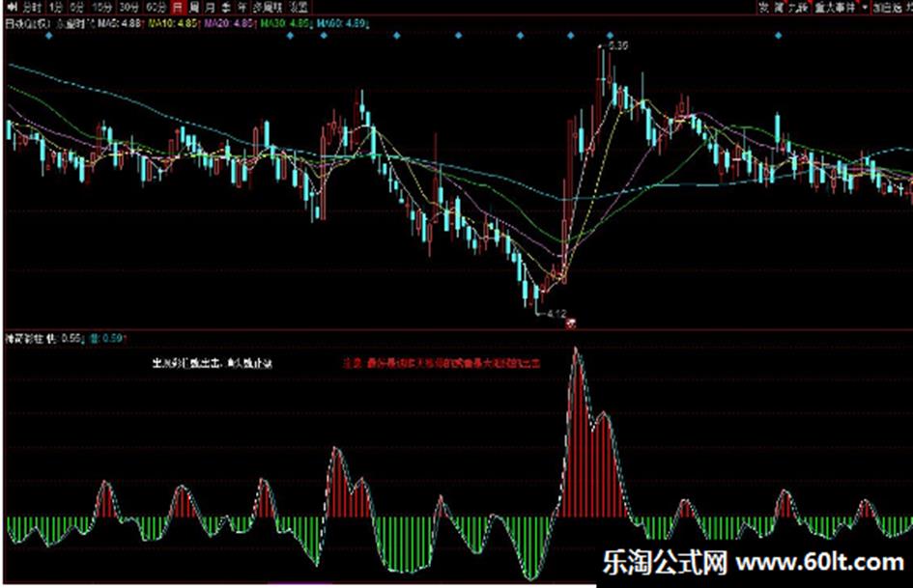
Task: Click the sub-chart indicator value 0.55
Action: pos(71,338)
